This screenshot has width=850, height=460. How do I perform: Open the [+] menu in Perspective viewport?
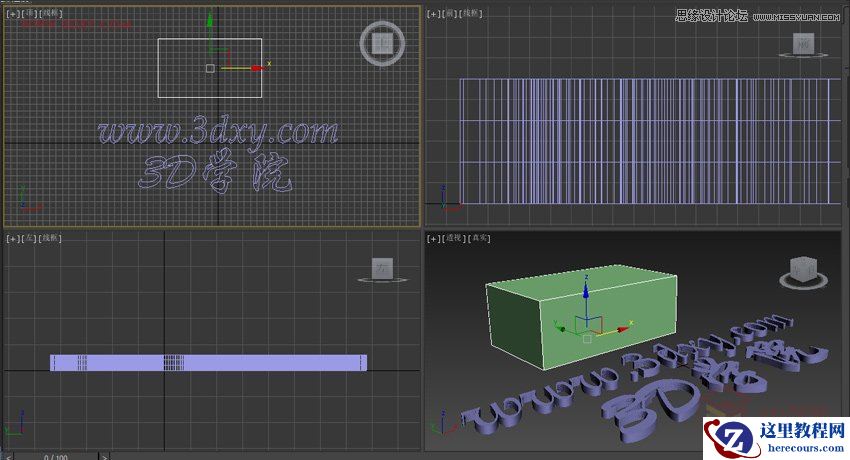pos(433,238)
